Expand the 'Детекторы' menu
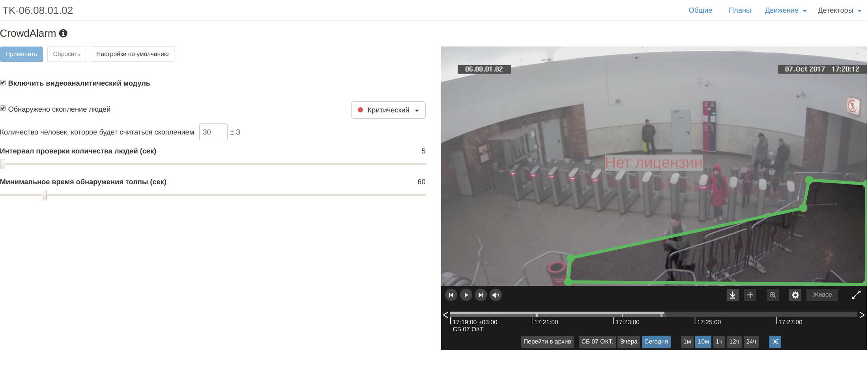Screen dimensions: 868x366 coord(840,10)
